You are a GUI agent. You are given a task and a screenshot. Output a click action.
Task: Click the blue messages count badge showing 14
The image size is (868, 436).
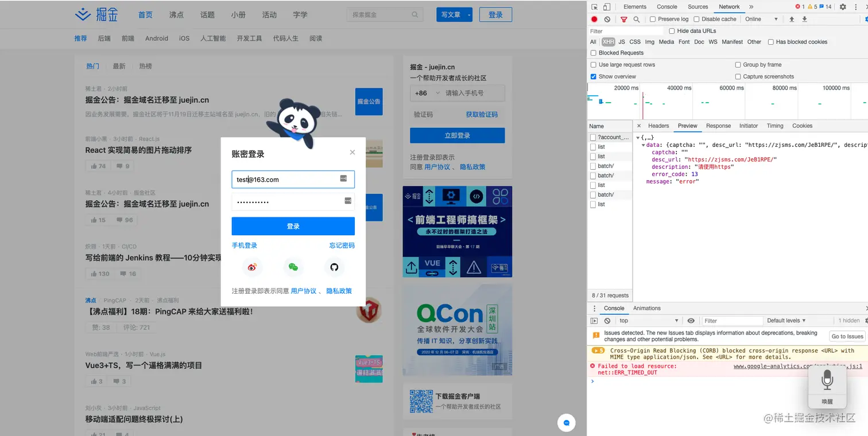(x=826, y=7)
